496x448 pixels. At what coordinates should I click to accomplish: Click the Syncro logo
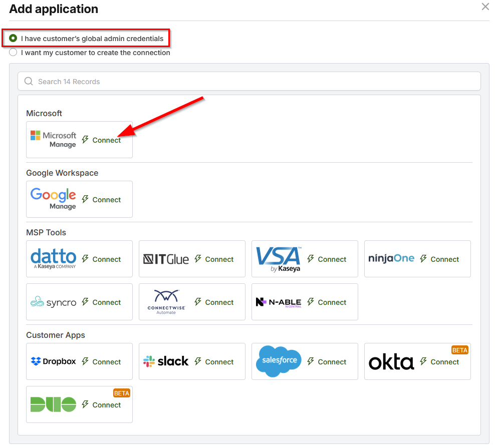(53, 302)
